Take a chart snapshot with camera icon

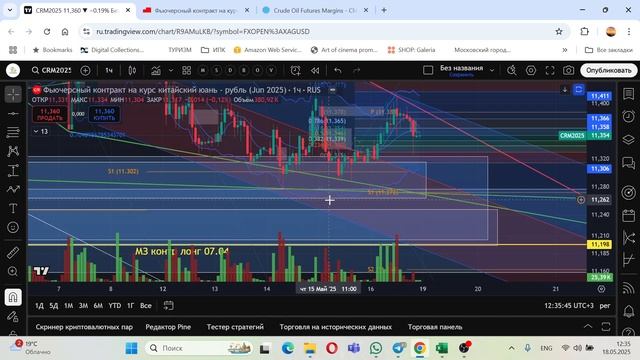pos(569,70)
